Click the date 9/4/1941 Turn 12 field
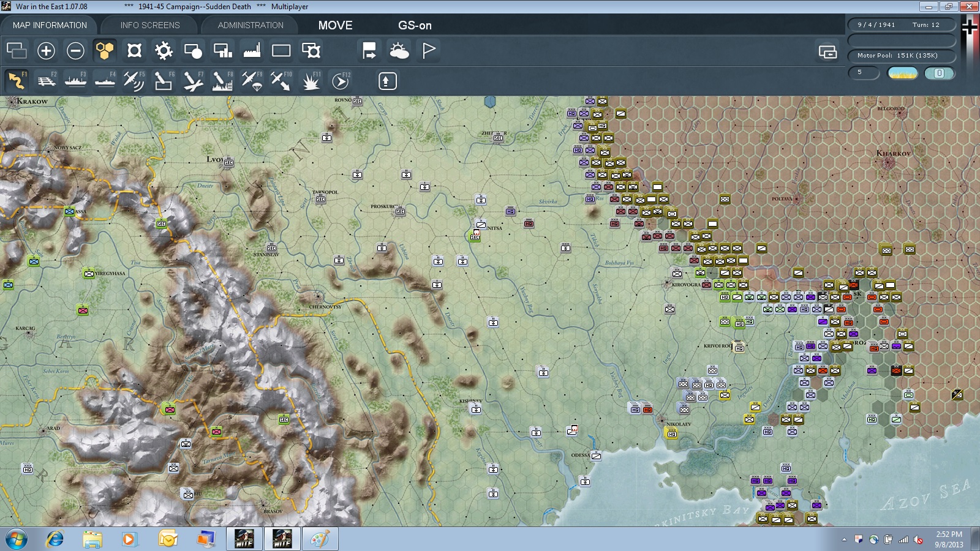The width and height of the screenshot is (980, 551). pyautogui.click(x=902, y=24)
